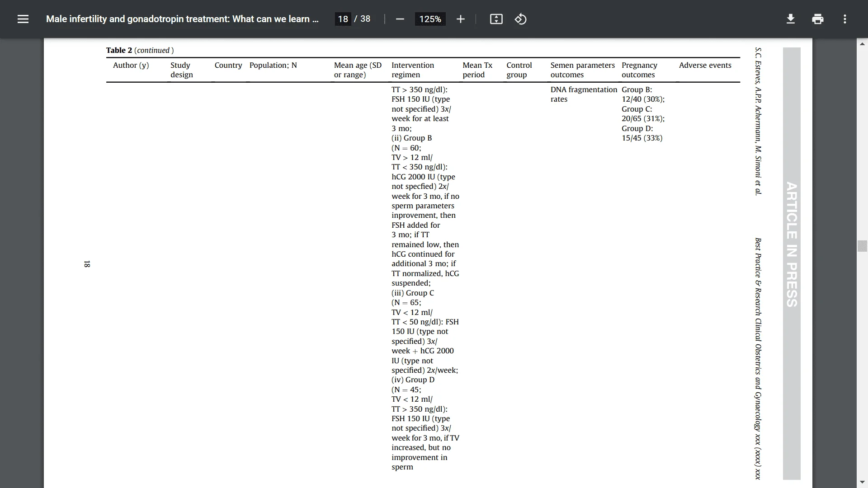Click the '(ii) Group B' line

pyautogui.click(x=411, y=138)
